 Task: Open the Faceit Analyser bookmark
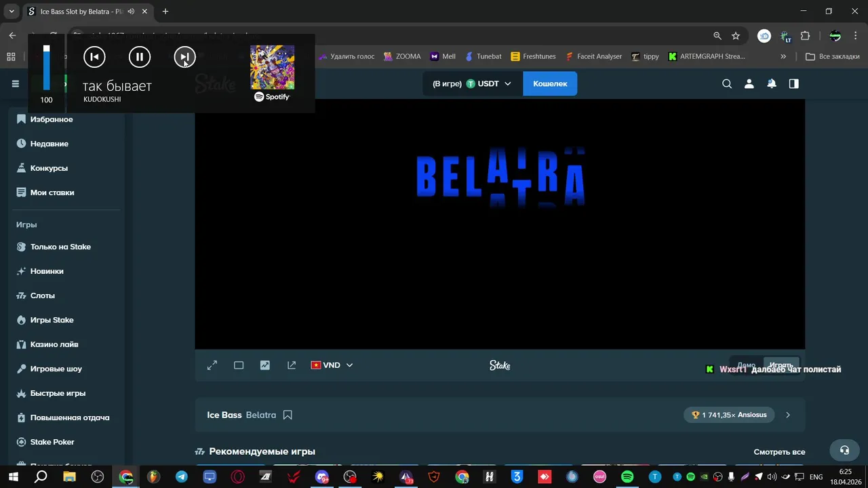coord(593,57)
